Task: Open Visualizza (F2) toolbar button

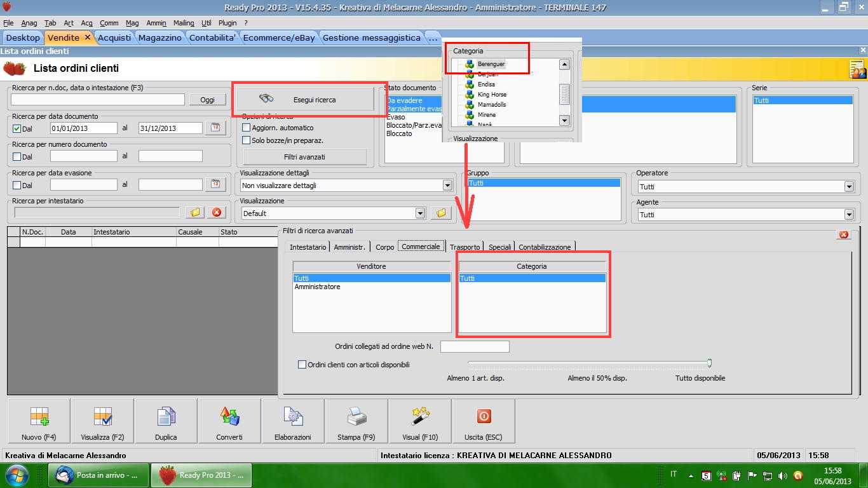Action: click(x=103, y=421)
